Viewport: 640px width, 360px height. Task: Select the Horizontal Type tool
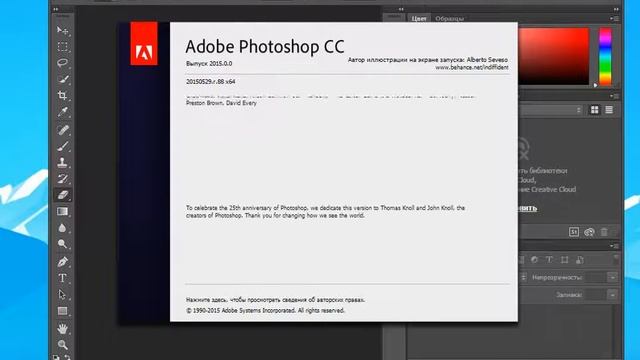(x=62, y=278)
